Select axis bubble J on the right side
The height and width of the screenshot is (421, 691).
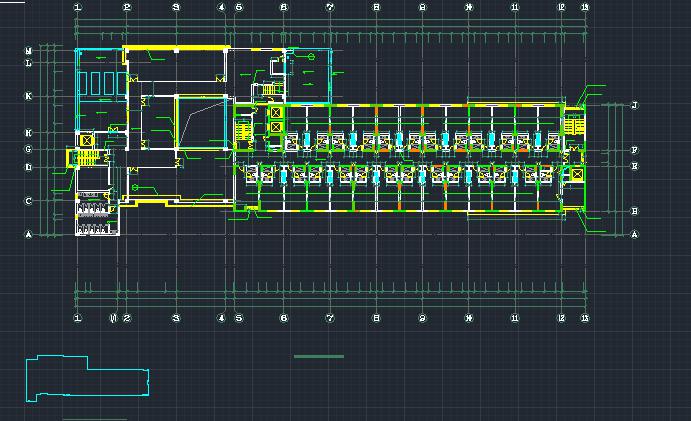635,106
